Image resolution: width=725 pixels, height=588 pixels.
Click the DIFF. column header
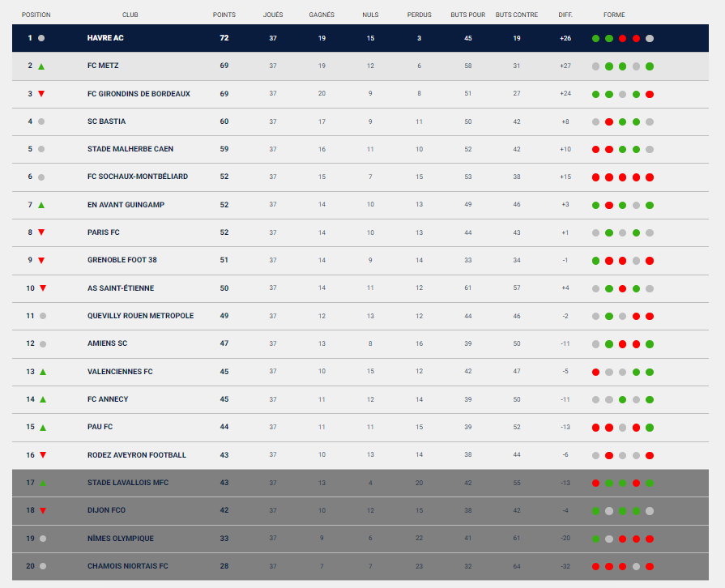pos(565,15)
